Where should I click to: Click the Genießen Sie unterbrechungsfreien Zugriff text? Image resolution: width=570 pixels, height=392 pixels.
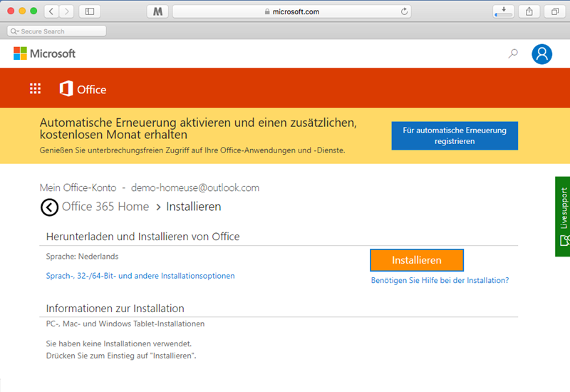click(x=192, y=150)
